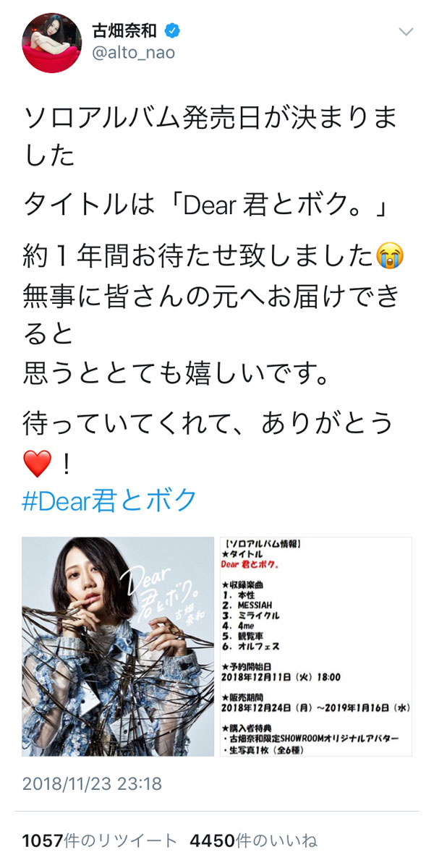View the solo album info image
The width and height of the screenshot is (434, 868).
coord(315,646)
